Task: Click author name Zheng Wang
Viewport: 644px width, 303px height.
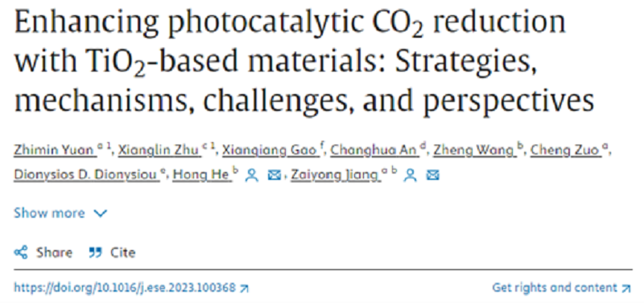Action: 474,150
